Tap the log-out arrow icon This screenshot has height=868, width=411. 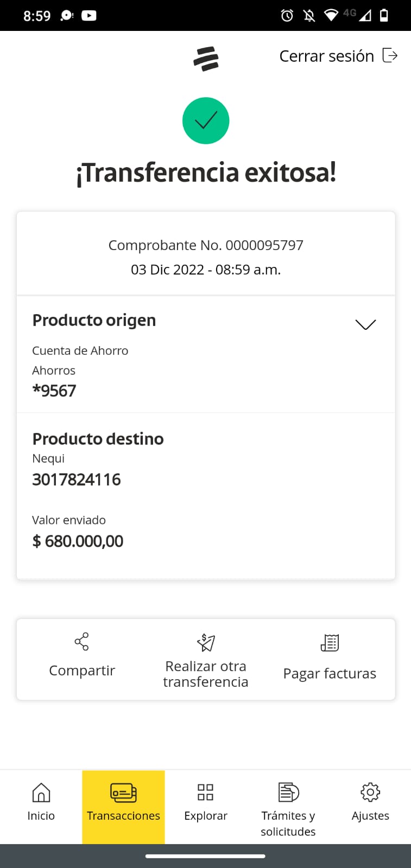pyautogui.click(x=390, y=55)
